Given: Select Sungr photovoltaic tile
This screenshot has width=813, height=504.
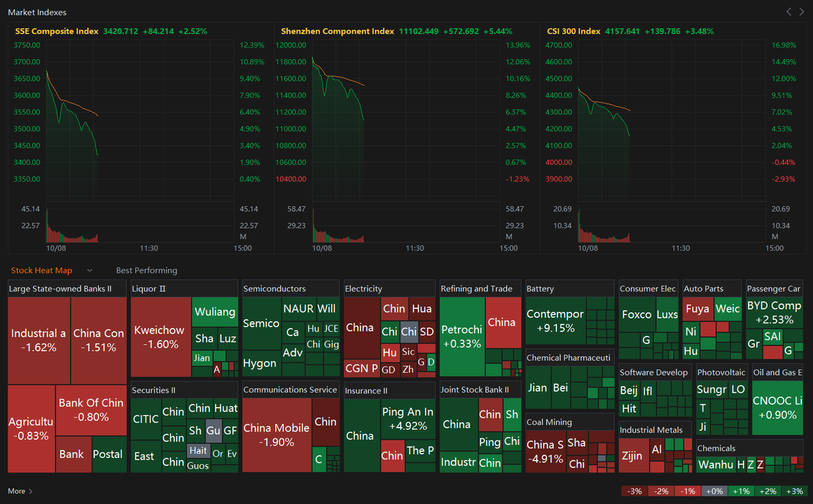Looking at the screenshot, I should [711, 390].
